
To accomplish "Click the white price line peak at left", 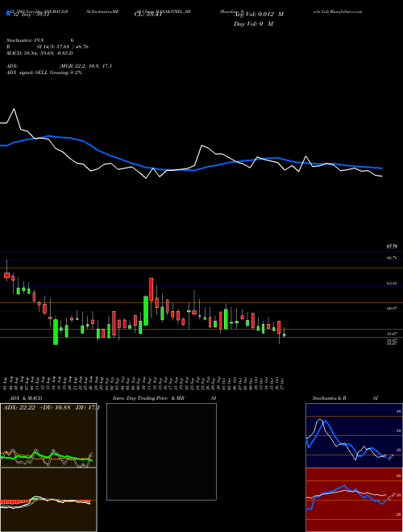I will point(14,110).
